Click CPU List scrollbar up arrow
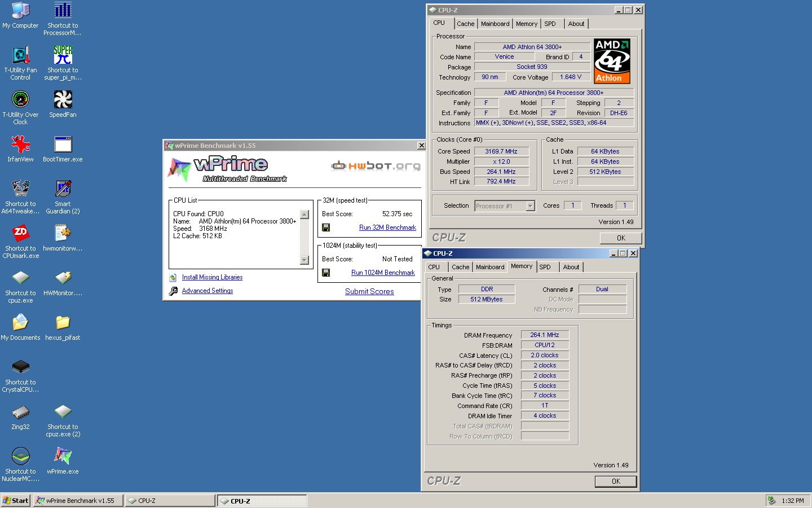This screenshot has width=812, height=508. [304, 214]
